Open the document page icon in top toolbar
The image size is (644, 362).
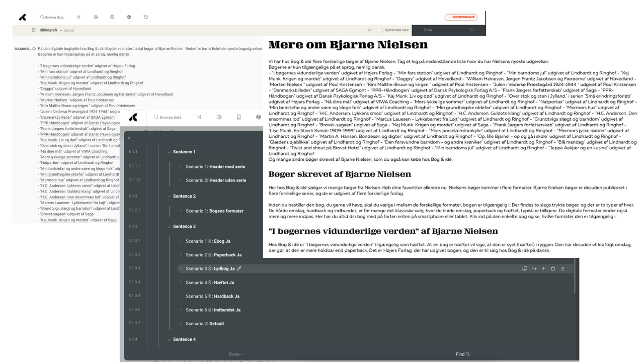pos(112,17)
